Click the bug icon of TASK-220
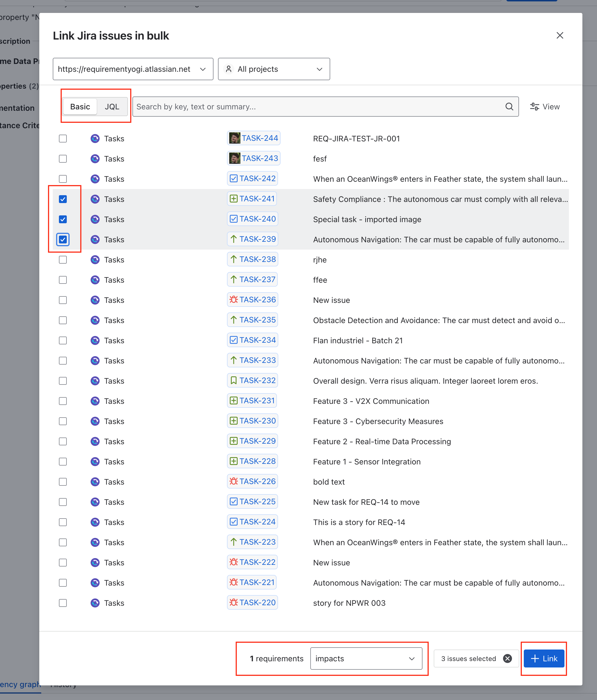 click(233, 602)
